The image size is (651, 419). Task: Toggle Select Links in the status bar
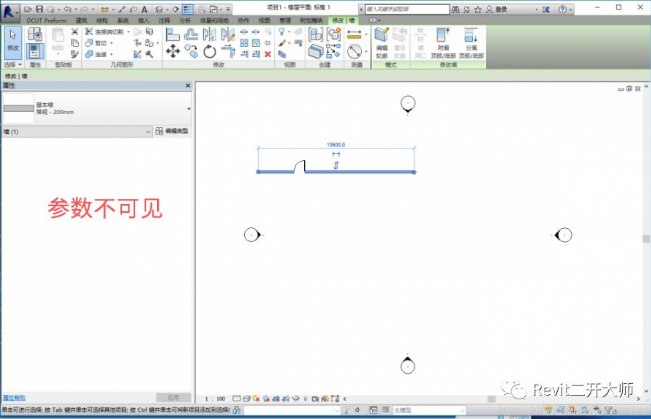coord(549,410)
